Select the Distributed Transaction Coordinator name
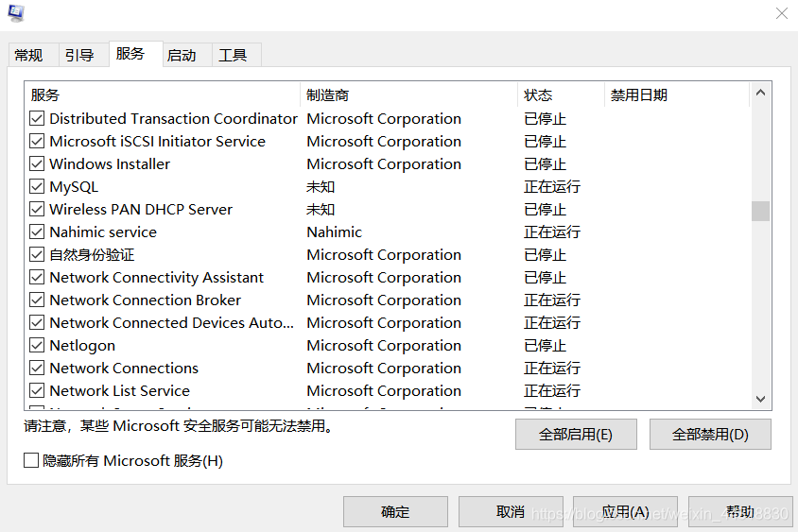 point(174,118)
